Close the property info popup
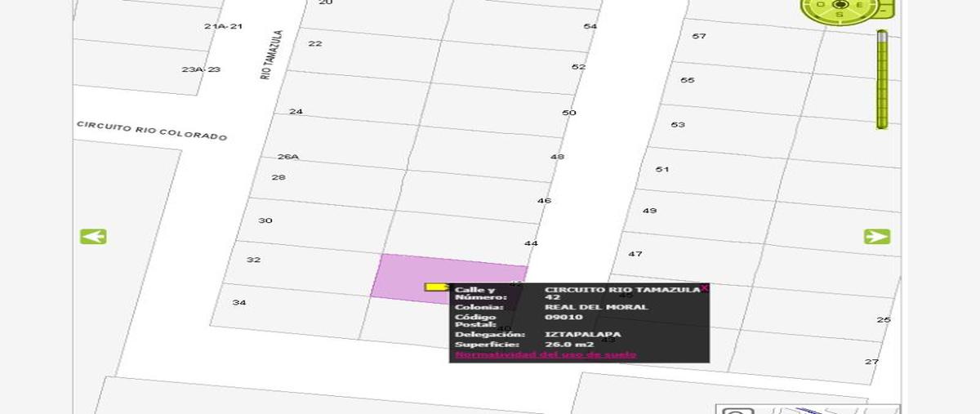This screenshot has width=980, height=414. pos(705,288)
